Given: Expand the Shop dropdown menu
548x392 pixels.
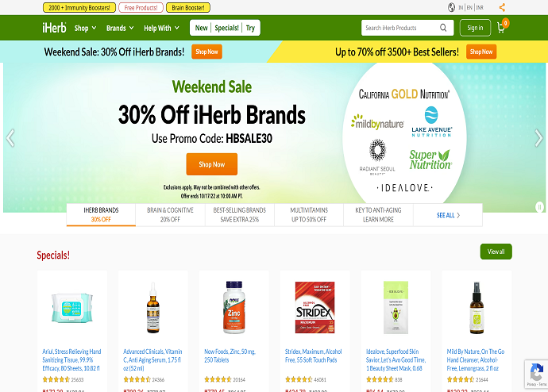Looking at the screenshot, I should tap(85, 28).
